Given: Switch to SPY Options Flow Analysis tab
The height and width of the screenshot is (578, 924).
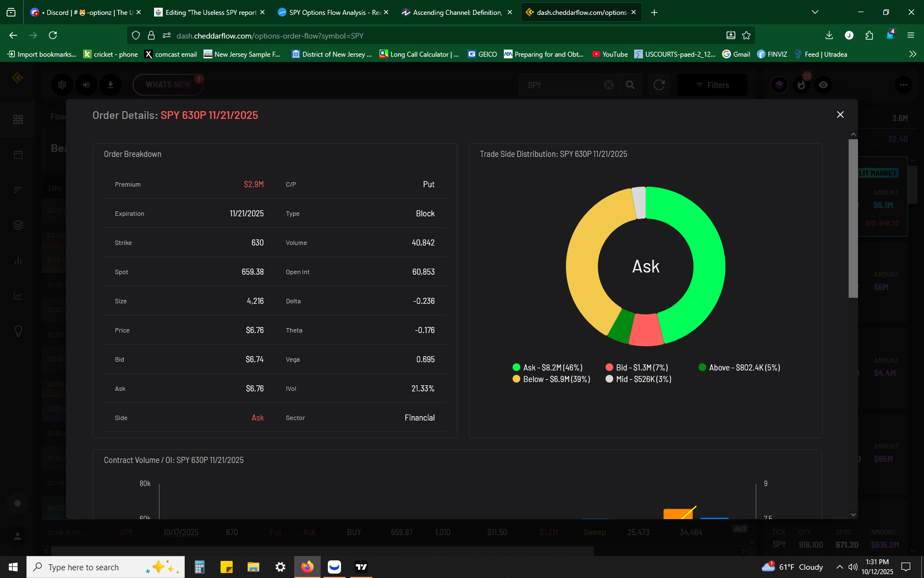Looking at the screenshot, I should (333, 12).
